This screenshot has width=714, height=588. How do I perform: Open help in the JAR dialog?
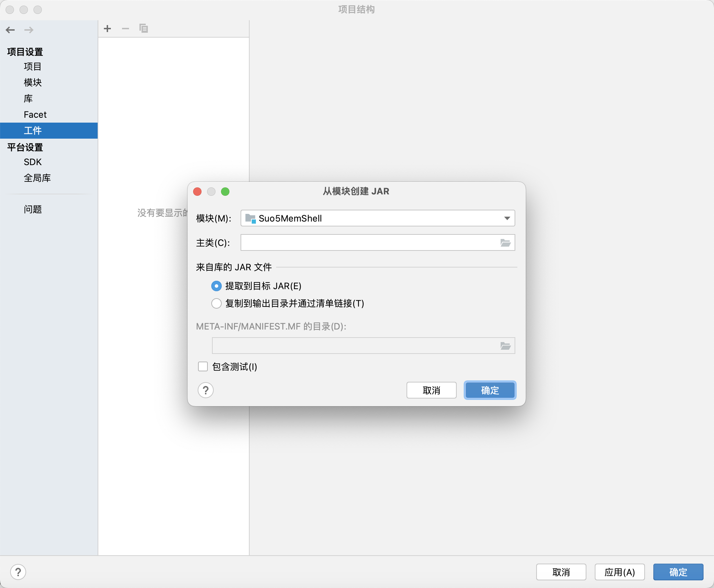coord(206,390)
